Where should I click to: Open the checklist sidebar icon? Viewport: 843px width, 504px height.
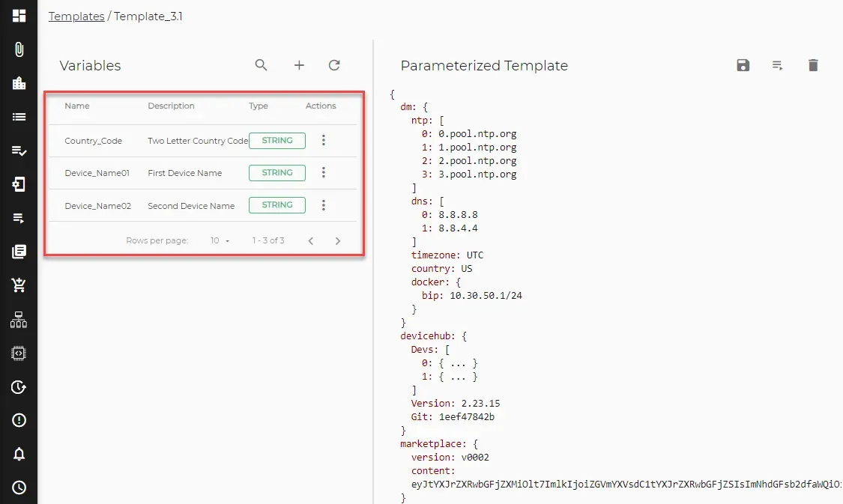tap(19, 151)
